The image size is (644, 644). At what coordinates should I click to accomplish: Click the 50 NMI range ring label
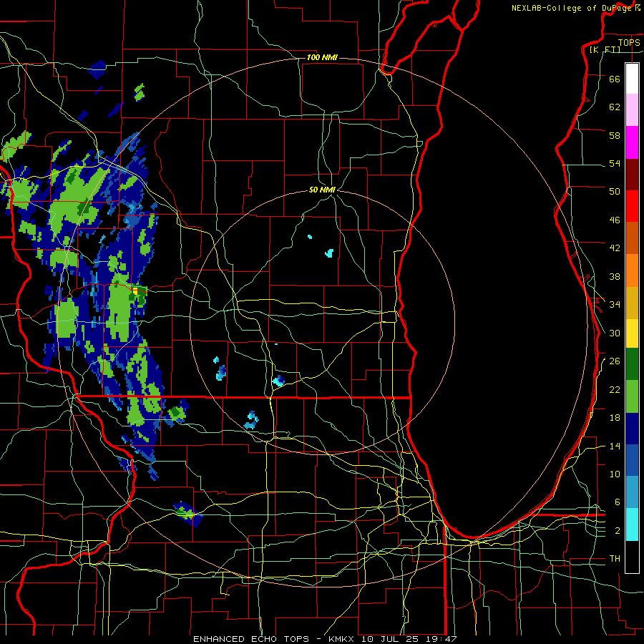click(x=322, y=190)
